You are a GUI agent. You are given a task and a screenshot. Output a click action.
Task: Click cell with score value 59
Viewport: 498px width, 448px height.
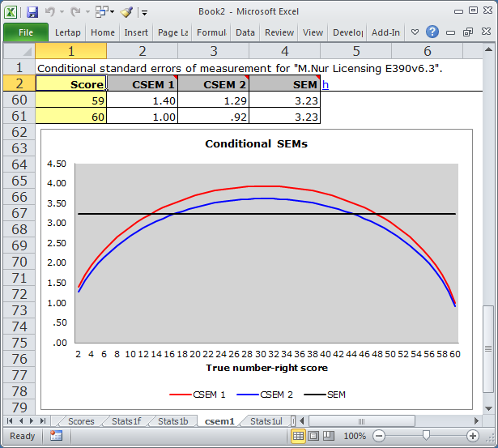click(70, 100)
